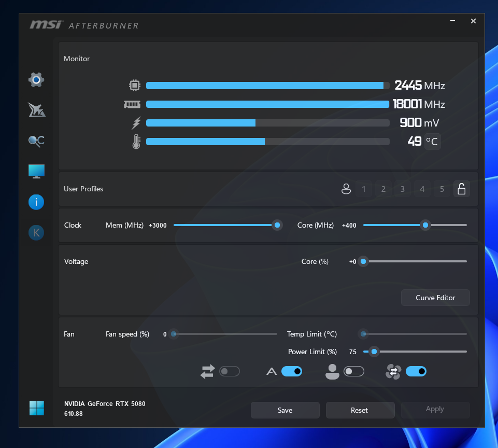
Task: Click the K icon in the sidebar
Action: pos(36,233)
